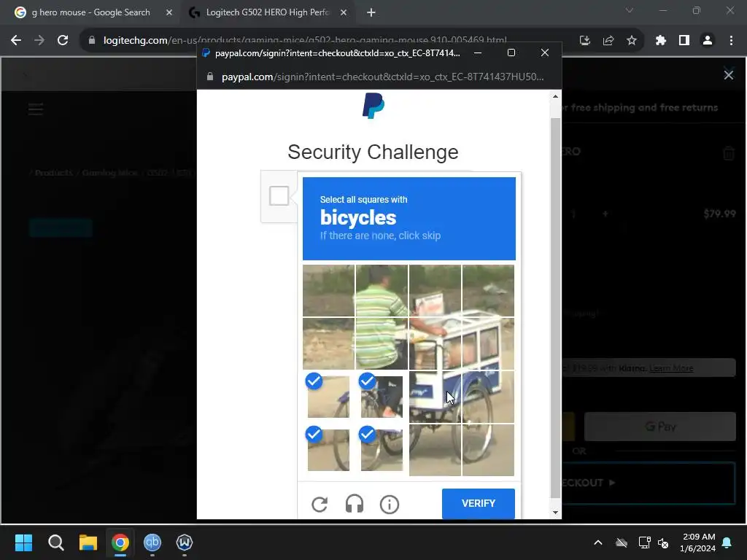Screen dimensions: 747x560
Task: Open the Chrome tab search chevron
Action: pos(630,10)
